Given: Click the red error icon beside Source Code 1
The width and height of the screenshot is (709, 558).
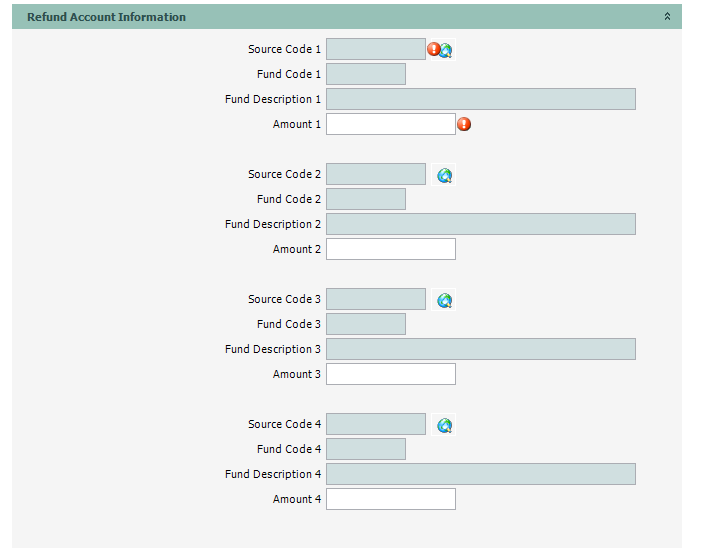Looking at the screenshot, I should click(x=433, y=49).
